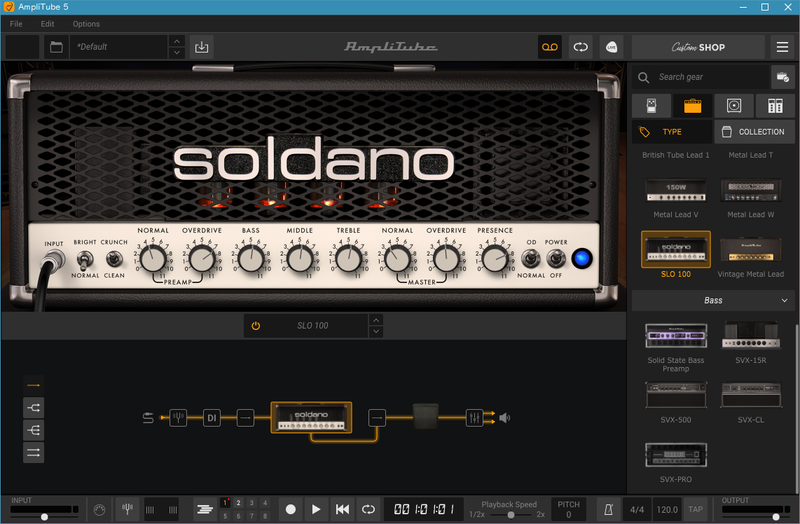The height and width of the screenshot is (524, 800).
Task: Step to previous preset arrow
Action: point(177,41)
